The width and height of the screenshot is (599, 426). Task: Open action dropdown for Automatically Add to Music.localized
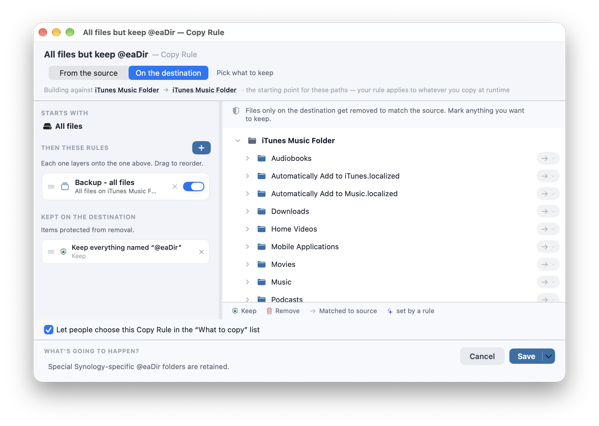click(x=548, y=194)
